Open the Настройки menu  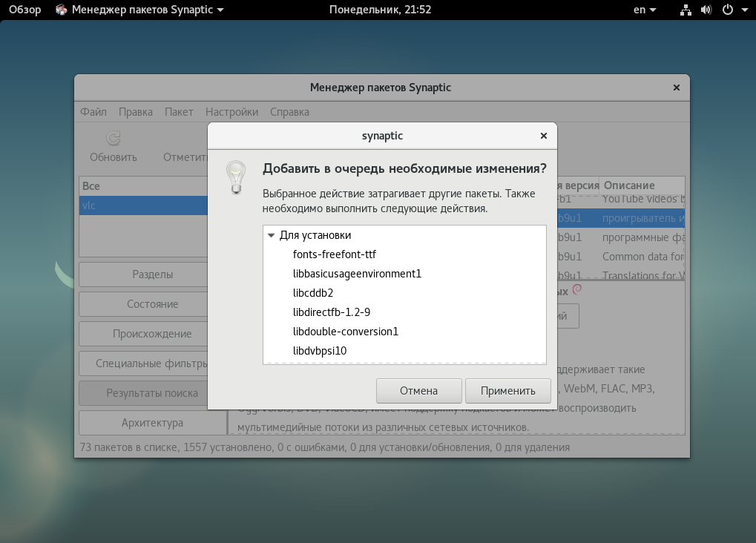coord(231,112)
